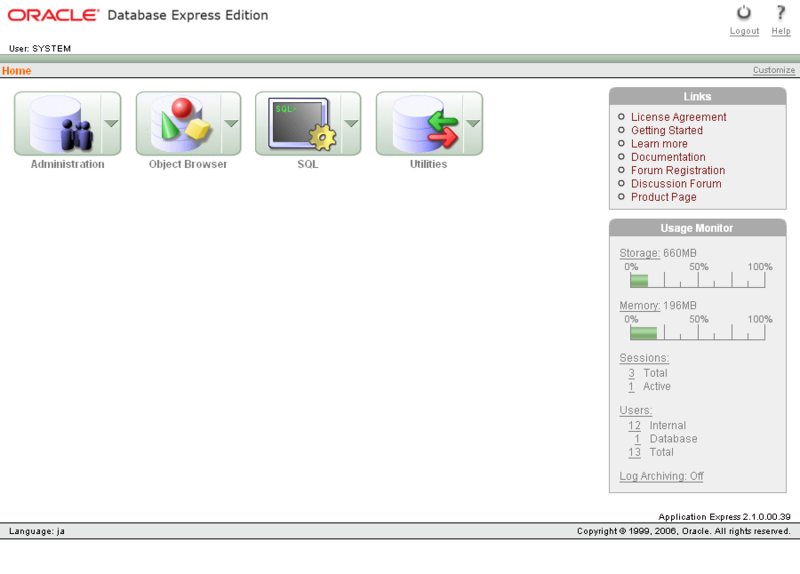
Task: Click the 12 internal users count
Action: 634,426
